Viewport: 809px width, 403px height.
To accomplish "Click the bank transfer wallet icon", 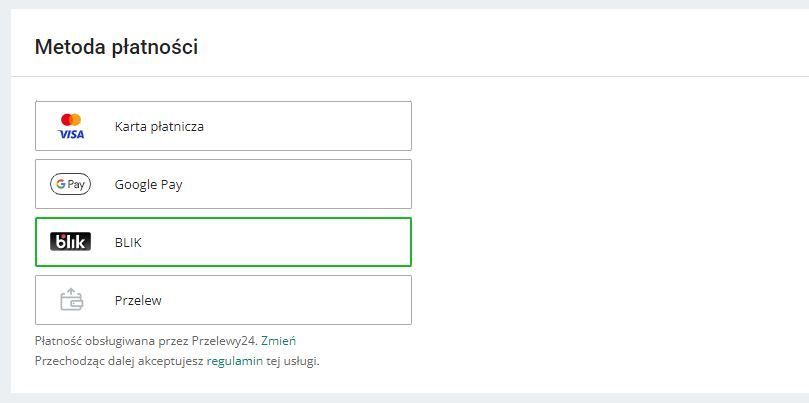I will point(71,300).
